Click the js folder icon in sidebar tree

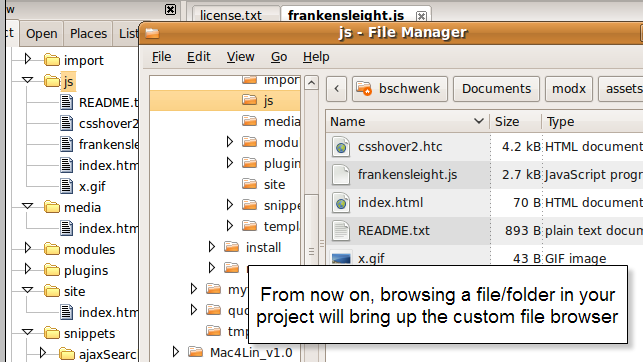tap(52, 81)
